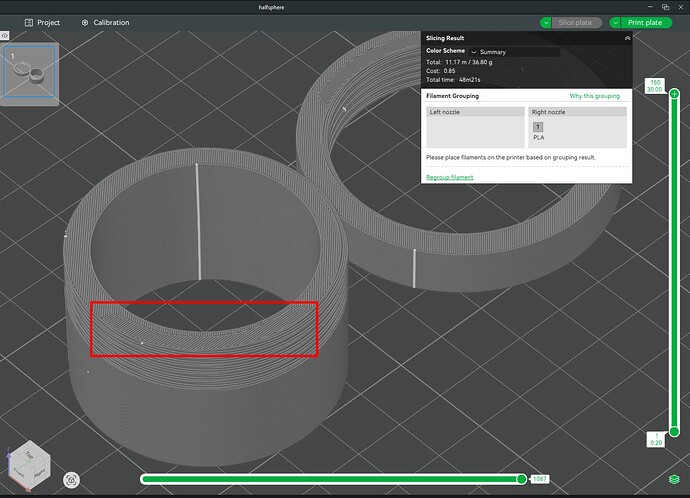
Task: Click the Right nozzle header
Action: (x=577, y=112)
